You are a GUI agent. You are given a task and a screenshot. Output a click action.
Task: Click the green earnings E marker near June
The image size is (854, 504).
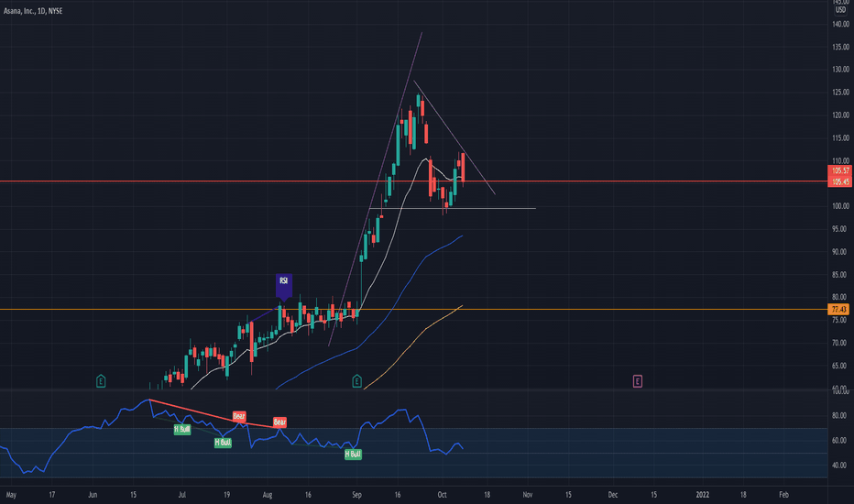(x=101, y=381)
